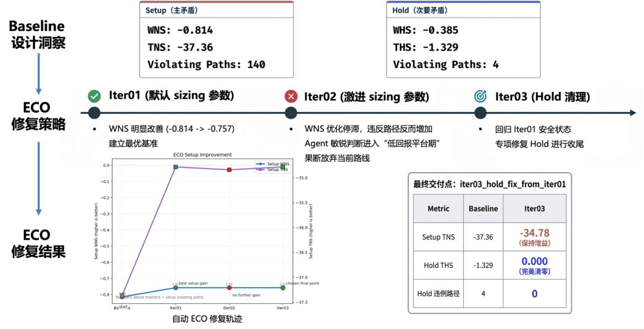This screenshot has height=329, width=644.
Task: Select the timeline dot under Iter01
Action: (x=94, y=113)
